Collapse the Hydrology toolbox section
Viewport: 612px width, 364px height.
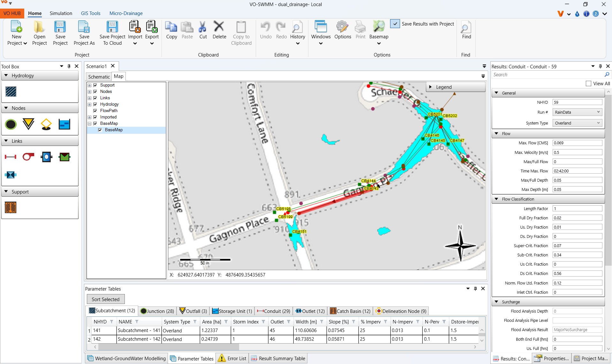6,75
